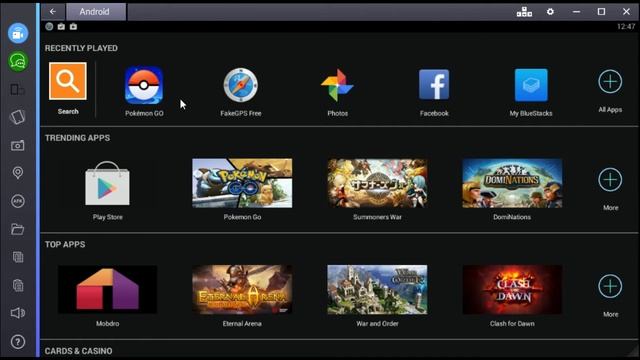Open the blue camera/watch videos sidebar icon
Viewport: 640px width, 360px height.
[x=18, y=33]
